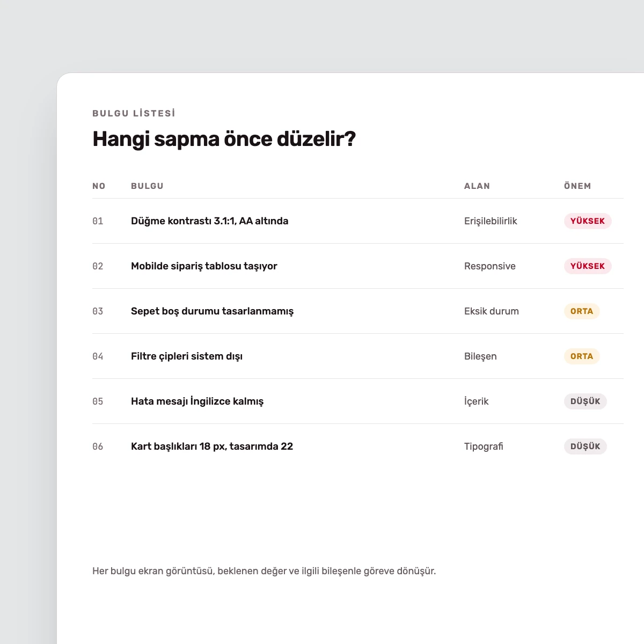
Task: Open finding 'Filtre çipleri sistem dışı'
Action: [187, 356]
